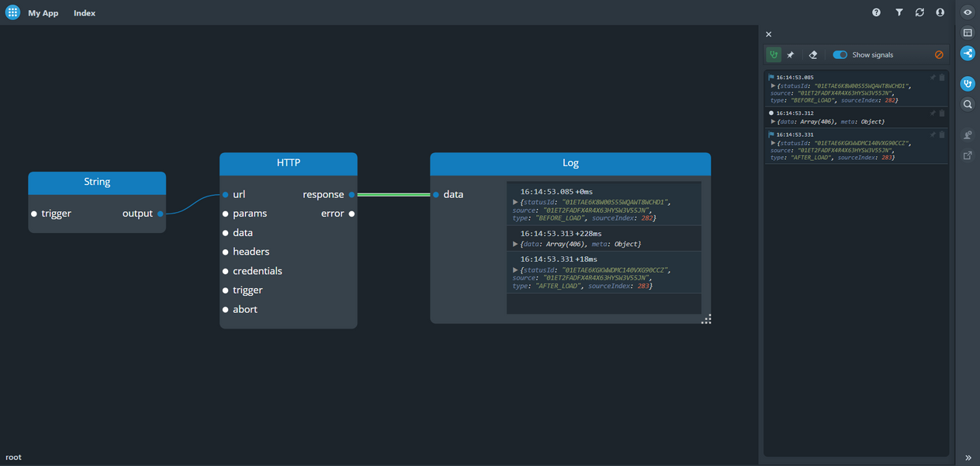Click the pin icon in debug toolbar
Screen dimensions: 980x466
(x=791, y=55)
